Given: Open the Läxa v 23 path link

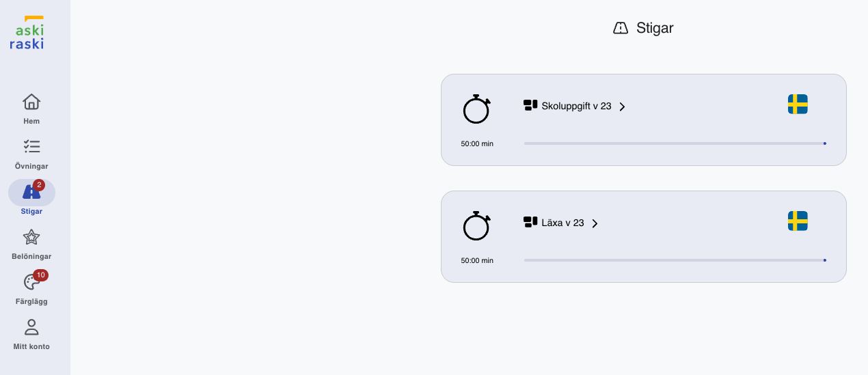Looking at the screenshot, I should [x=562, y=223].
